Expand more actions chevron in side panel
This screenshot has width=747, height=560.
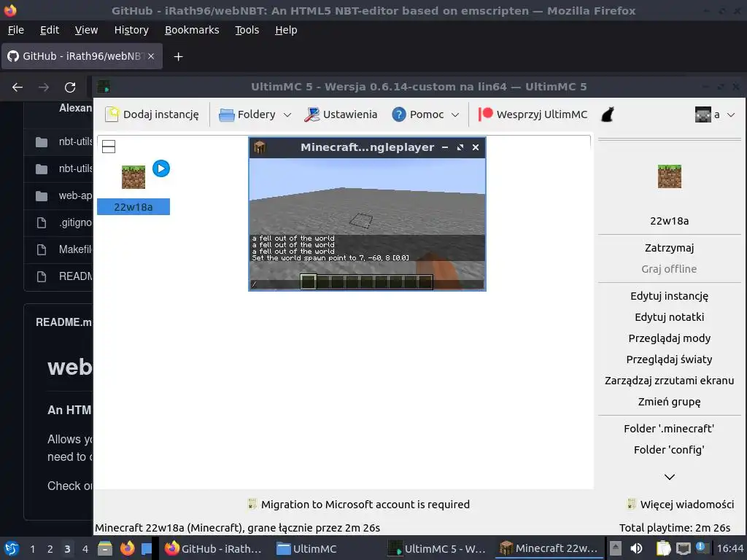click(670, 477)
